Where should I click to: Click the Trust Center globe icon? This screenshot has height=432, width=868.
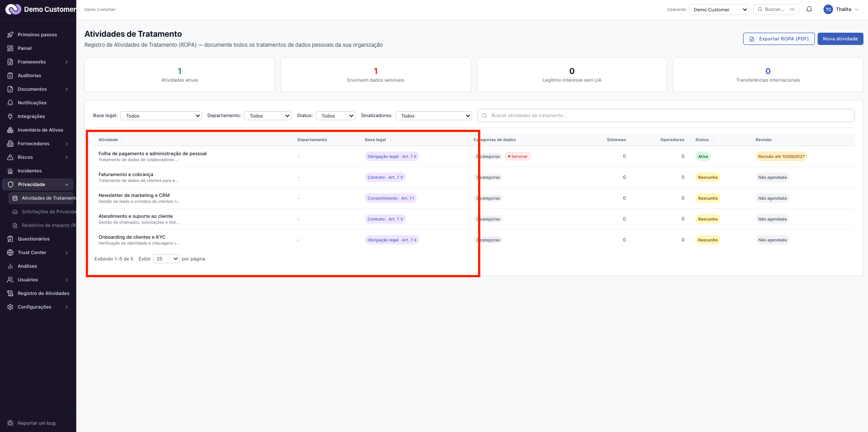click(x=10, y=252)
